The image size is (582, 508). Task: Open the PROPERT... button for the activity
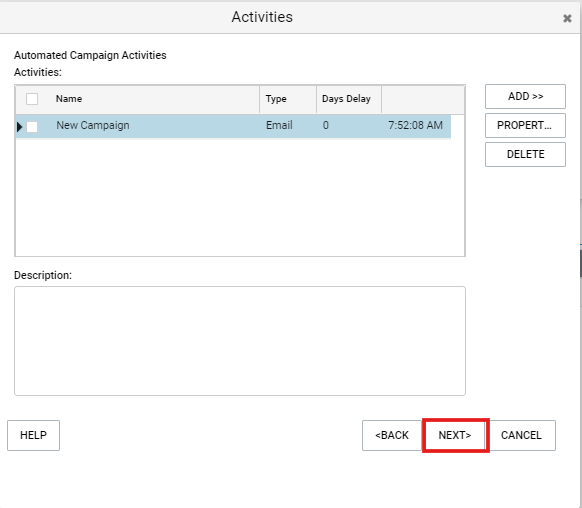(x=525, y=125)
